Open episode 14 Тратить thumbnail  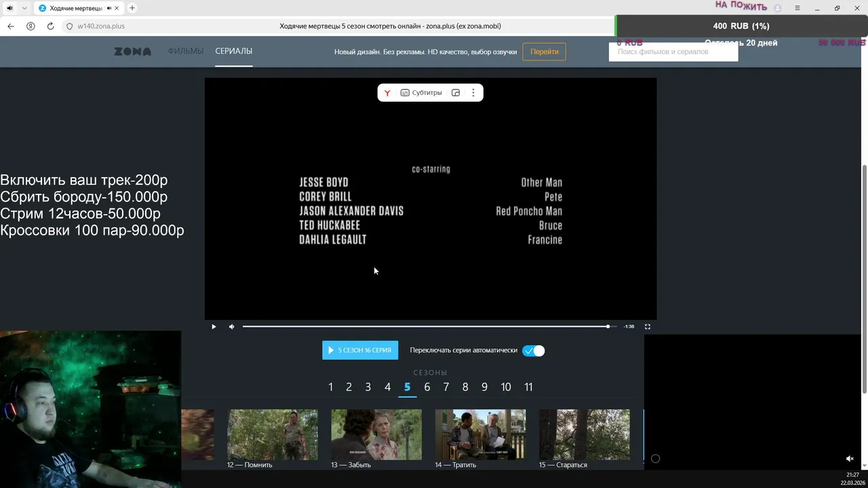(x=480, y=434)
